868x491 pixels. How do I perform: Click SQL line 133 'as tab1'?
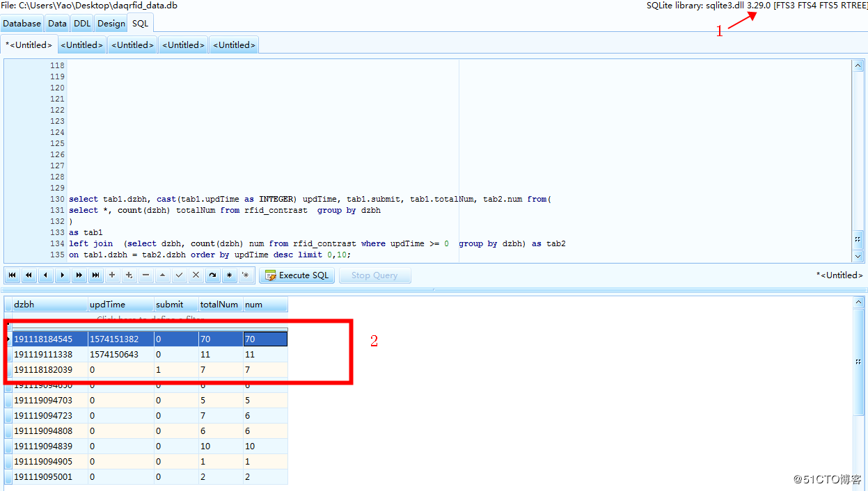[x=86, y=232]
